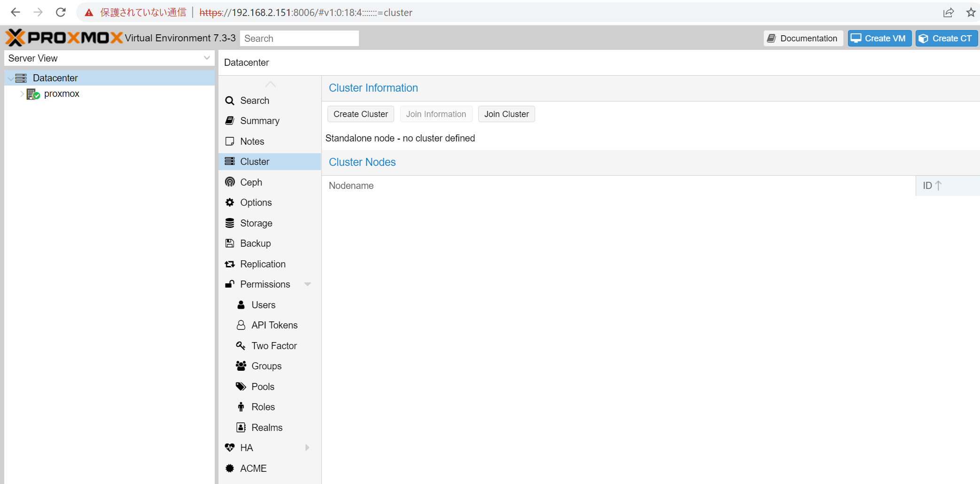Click the Summary book icon
The height and width of the screenshot is (484, 980).
pos(230,121)
